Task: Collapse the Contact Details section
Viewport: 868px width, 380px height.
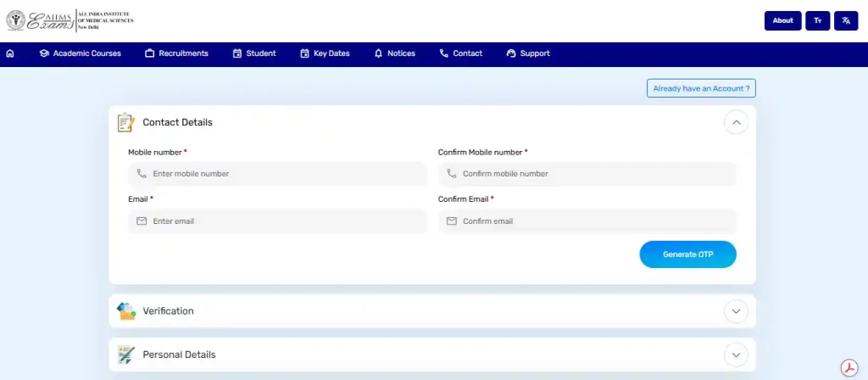Action: click(737, 122)
